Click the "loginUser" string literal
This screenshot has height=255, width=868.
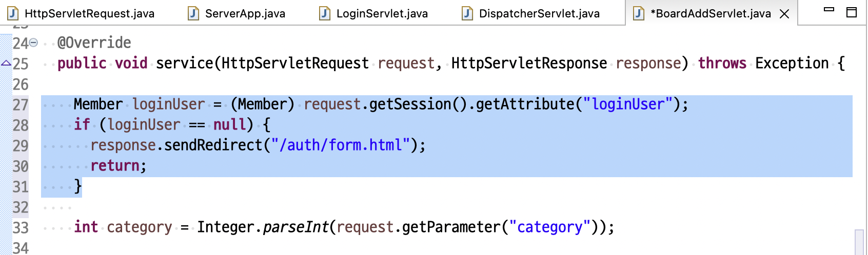coord(628,104)
